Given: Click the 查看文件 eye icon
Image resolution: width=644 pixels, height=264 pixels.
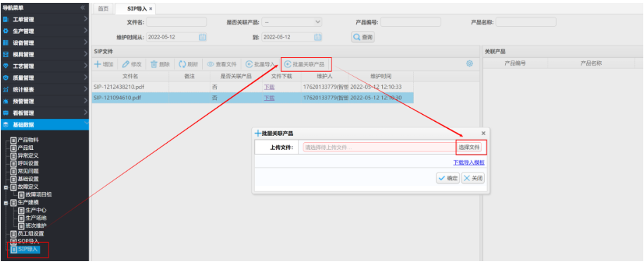Looking at the screenshot, I should 210,64.
